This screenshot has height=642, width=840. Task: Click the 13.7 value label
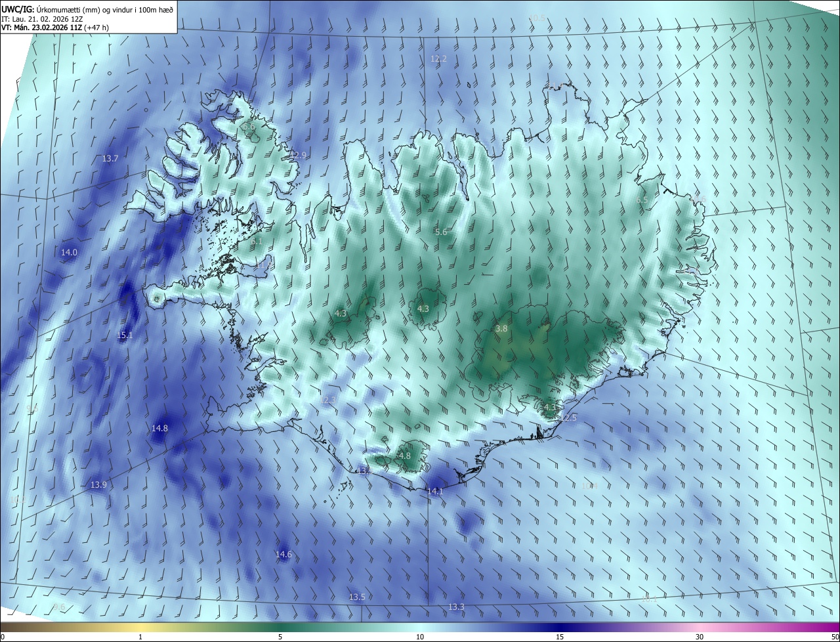(110, 159)
